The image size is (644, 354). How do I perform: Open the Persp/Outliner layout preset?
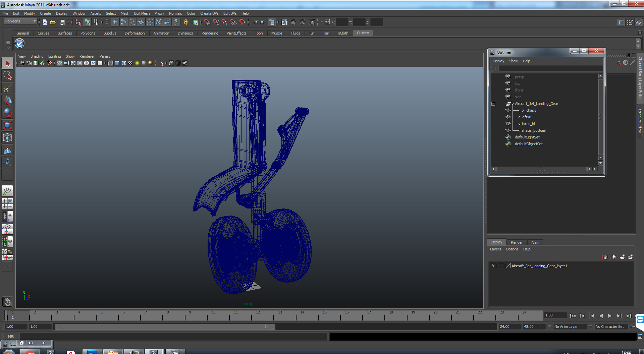pyautogui.click(x=7, y=216)
